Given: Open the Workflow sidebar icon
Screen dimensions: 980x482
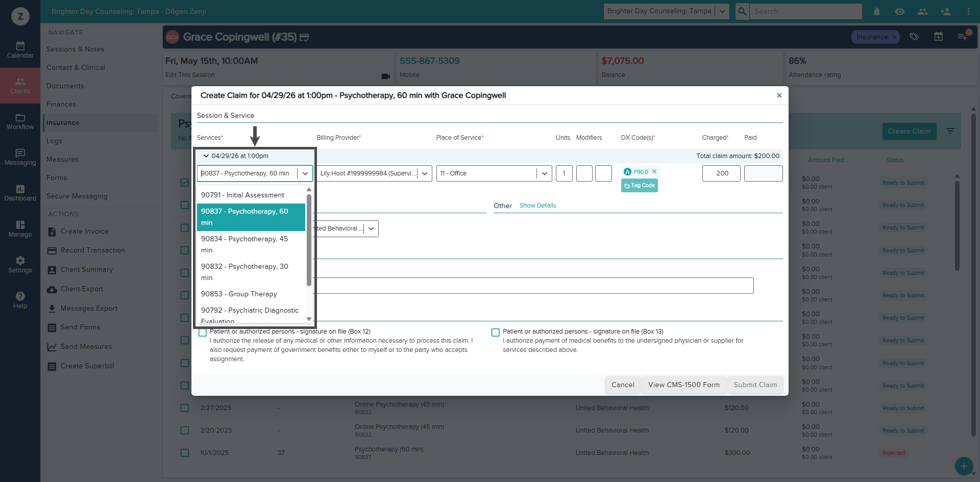Looking at the screenshot, I should coord(20,121).
